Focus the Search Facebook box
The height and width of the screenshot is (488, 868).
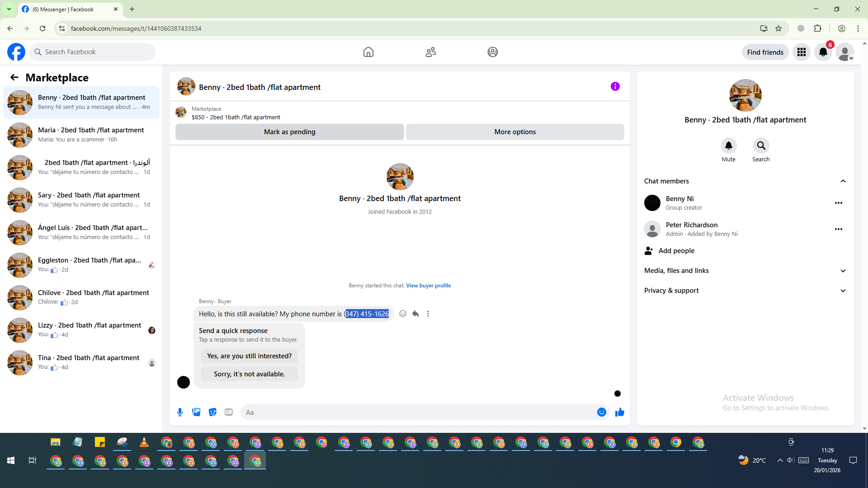[x=92, y=52]
